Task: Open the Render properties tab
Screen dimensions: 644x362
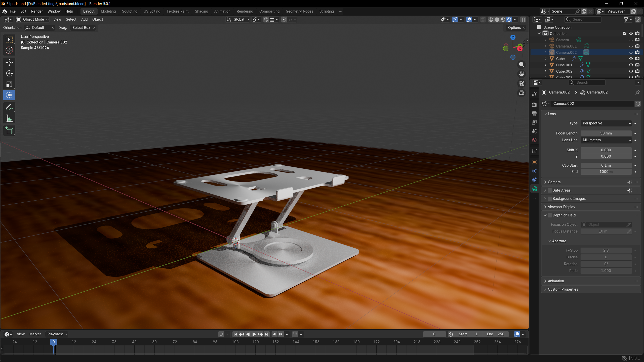Action: point(534,105)
